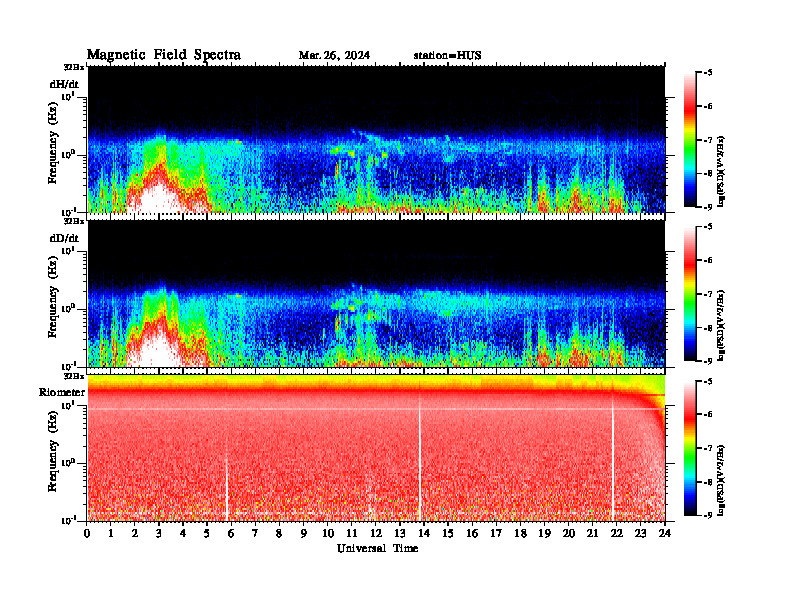The width and height of the screenshot is (792, 612).
Task: Click hour 12 on the Universal Time axis
Action: (376, 533)
